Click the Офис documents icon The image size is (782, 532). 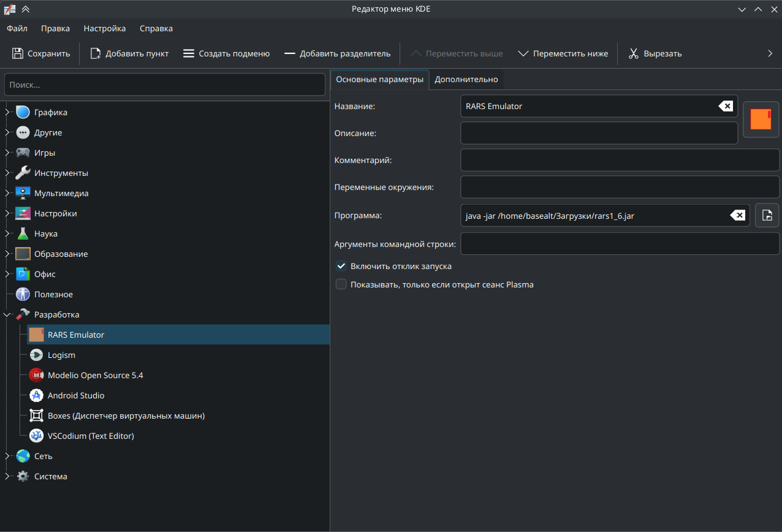23,274
